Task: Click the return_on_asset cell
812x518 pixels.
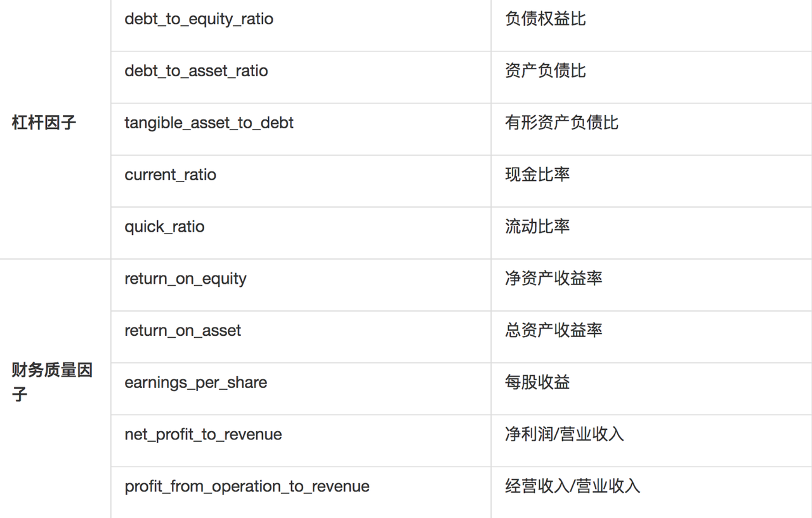Action: [x=183, y=331]
